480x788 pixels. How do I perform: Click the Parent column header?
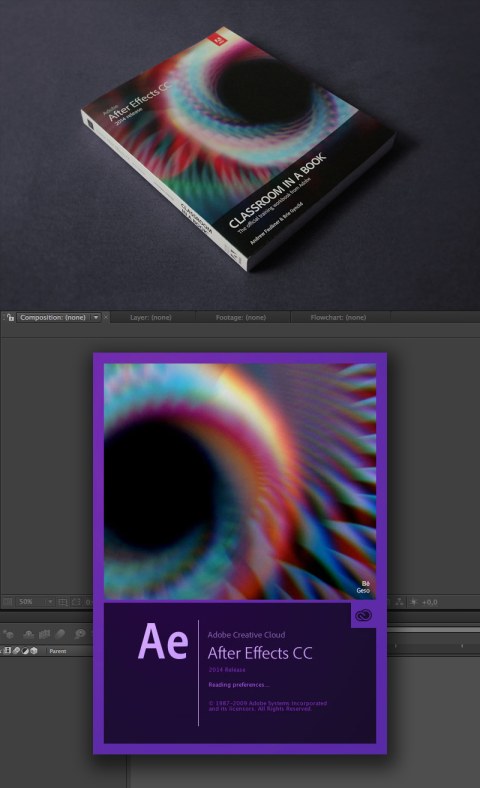[58, 651]
